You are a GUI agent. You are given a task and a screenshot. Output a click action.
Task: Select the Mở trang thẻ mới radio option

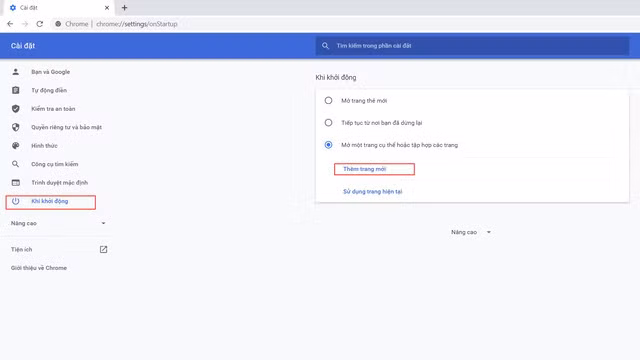click(x=328, y=100)
